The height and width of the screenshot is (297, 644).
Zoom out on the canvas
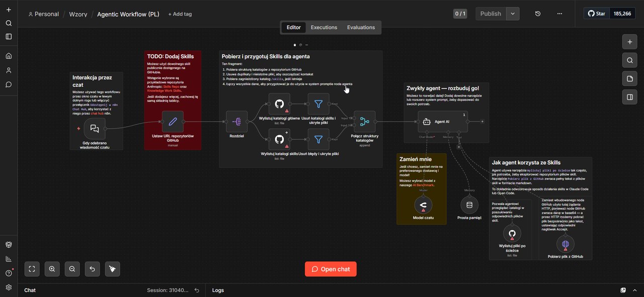72,269
